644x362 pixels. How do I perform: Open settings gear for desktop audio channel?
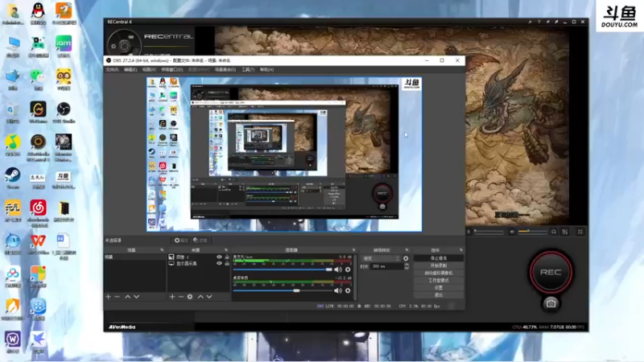click(348, 290)
